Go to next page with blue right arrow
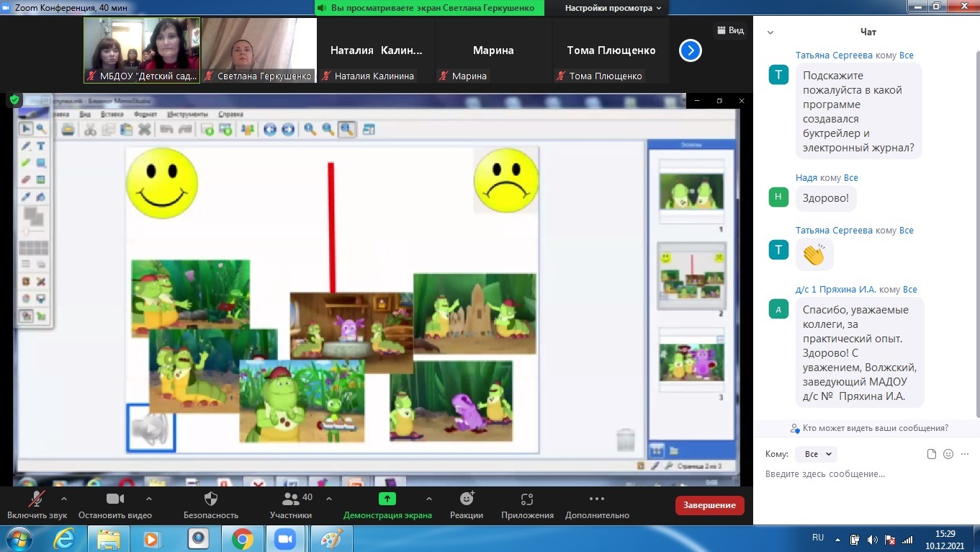 (x=288, y=130)
